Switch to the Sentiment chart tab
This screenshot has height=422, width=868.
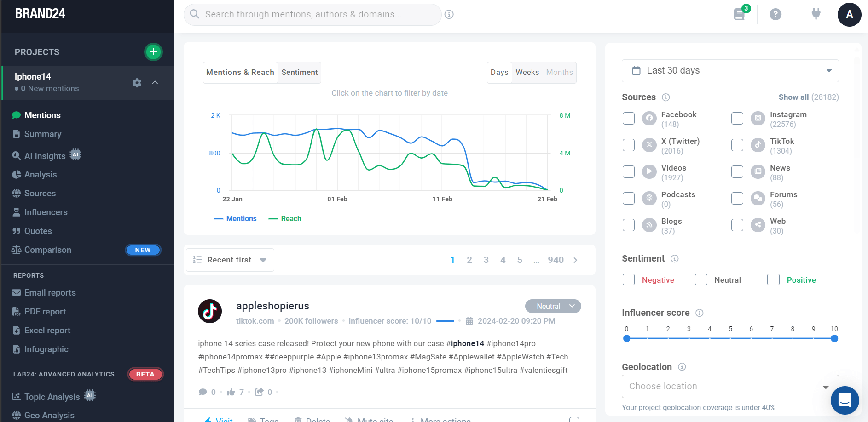click(299, 72)
